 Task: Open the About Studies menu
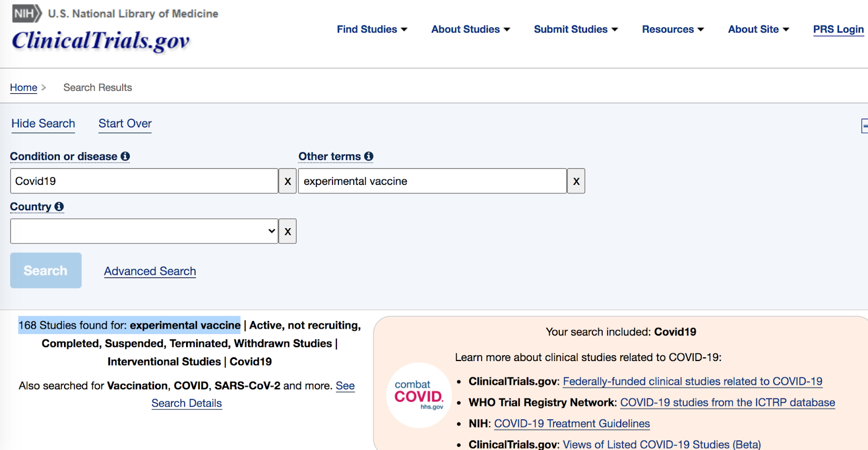point(471,29)
